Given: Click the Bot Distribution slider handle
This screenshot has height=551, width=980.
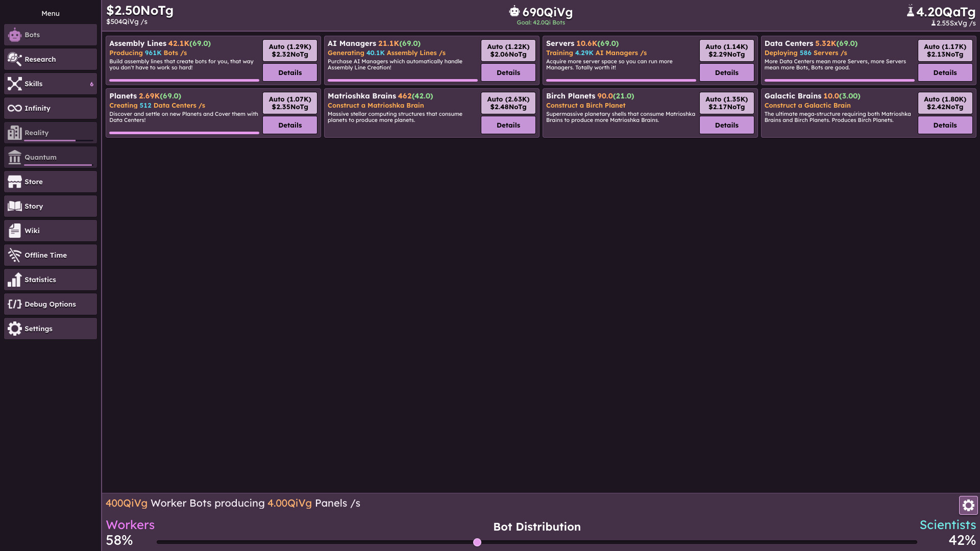Looking at the screenshot, I should [x=477, y=542].
